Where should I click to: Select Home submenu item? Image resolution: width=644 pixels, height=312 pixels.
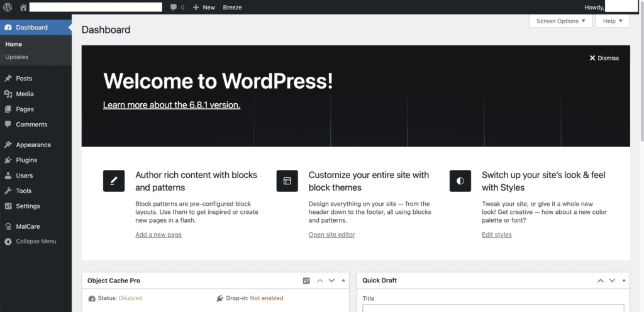(14, 44)
